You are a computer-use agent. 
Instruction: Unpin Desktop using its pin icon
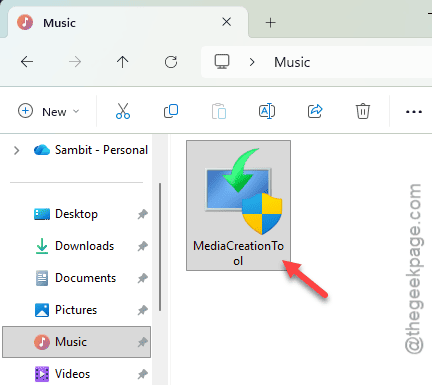pyautogui.click(x=143, y=214)
